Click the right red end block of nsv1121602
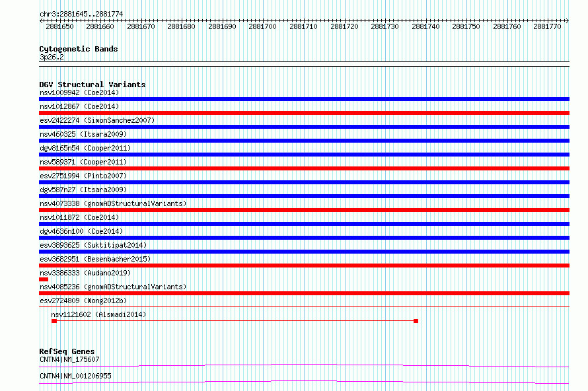588x391 pixels. (416, 321)
